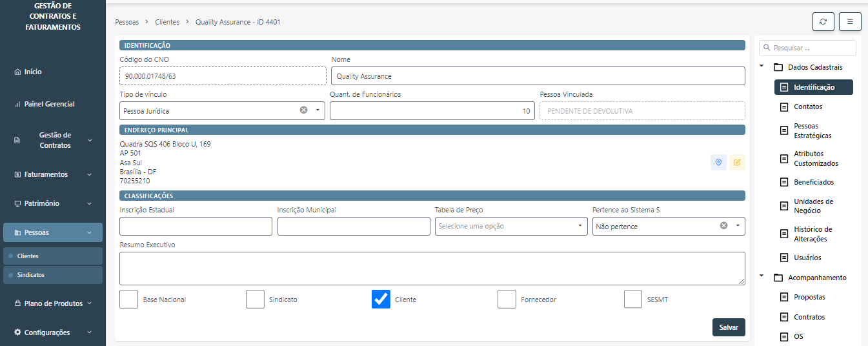Tick the Fornecedor checkbox
This screenshot has width=868, height=346.
click(507, 300)
